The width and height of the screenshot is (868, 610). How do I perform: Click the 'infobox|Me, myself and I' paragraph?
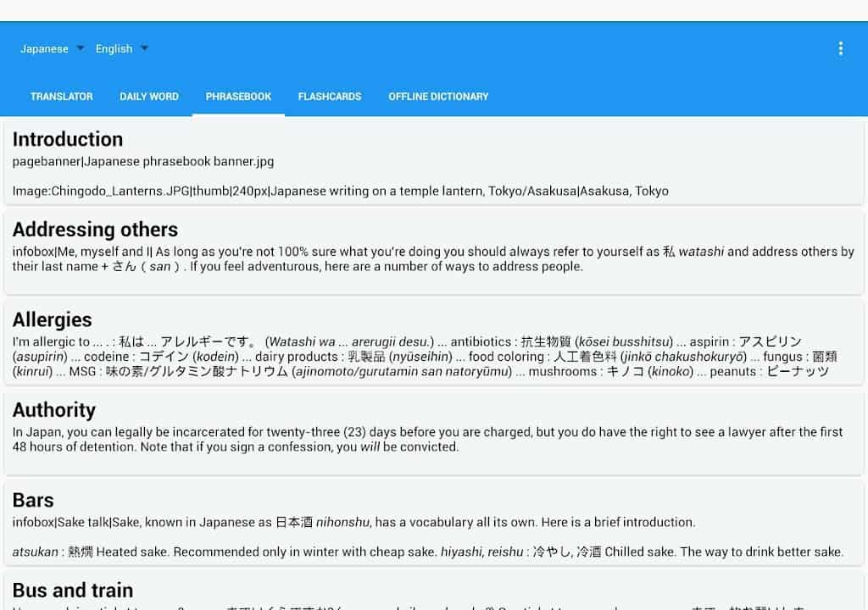[433, 259]
